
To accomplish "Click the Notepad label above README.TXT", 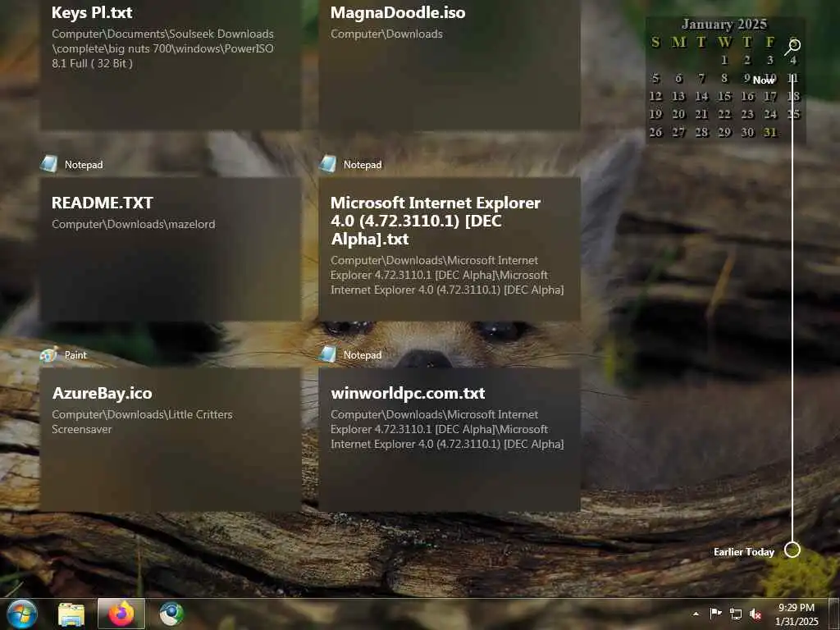I will [x=84, y=164].
